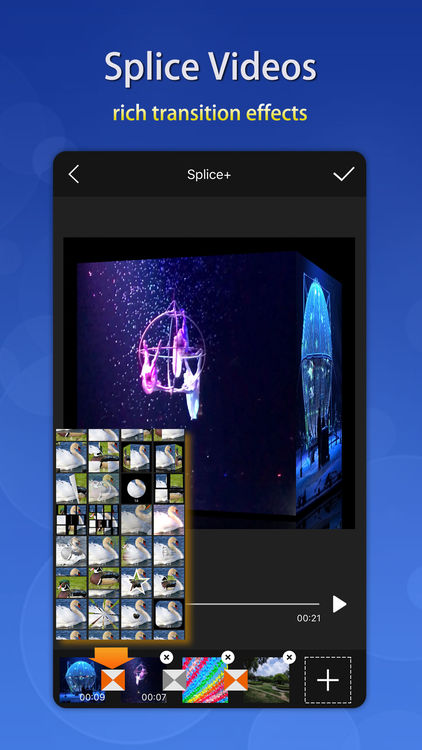Click the Splice+ screen title
Screen dimensions: 422x750
(209, 175)
